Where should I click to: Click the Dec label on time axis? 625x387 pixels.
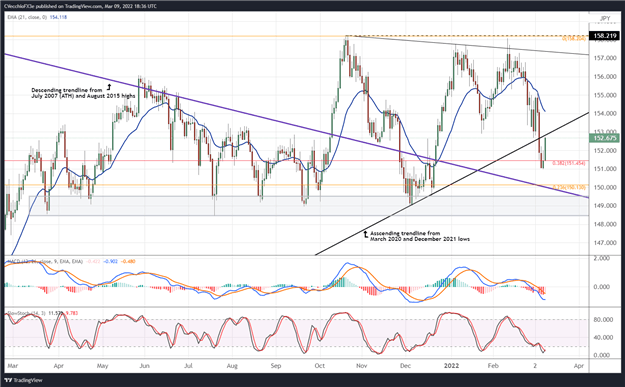(405, 366)
